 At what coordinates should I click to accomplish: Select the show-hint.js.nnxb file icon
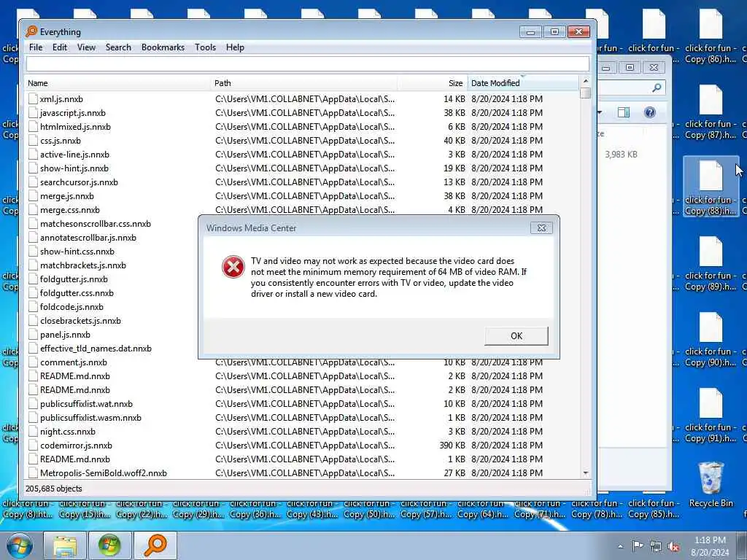pos(33,168)
